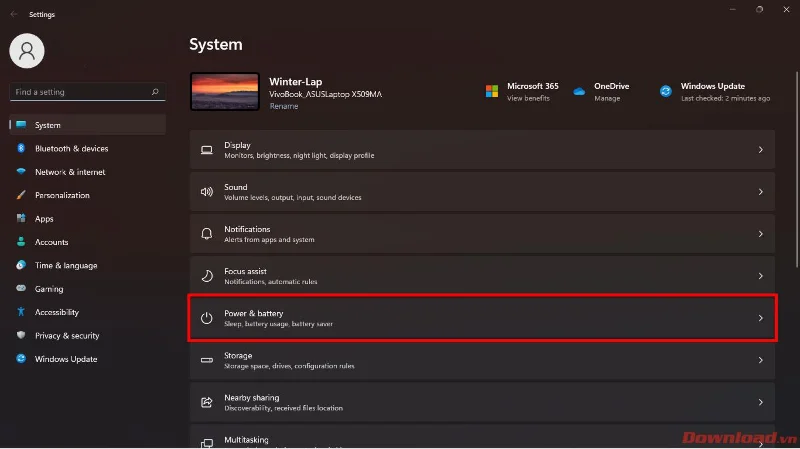Click the Accessibility figure icon

coord(21,312)
